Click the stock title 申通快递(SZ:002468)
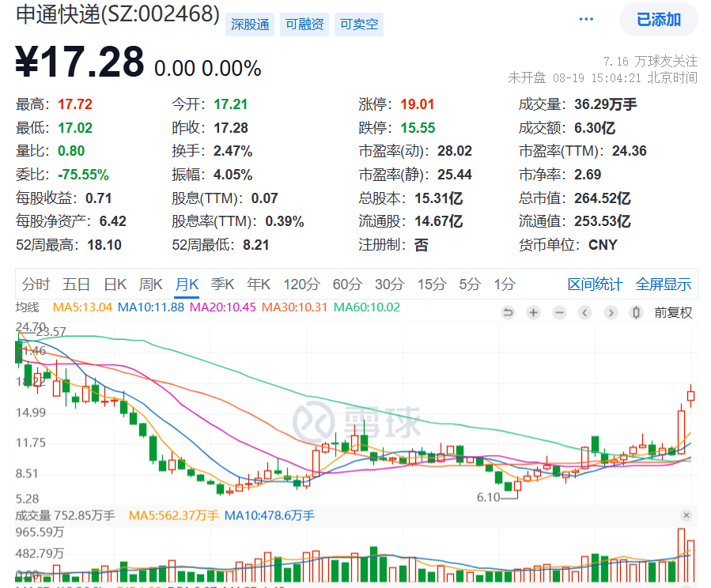 pyautogui.click(x=118, y=14)
